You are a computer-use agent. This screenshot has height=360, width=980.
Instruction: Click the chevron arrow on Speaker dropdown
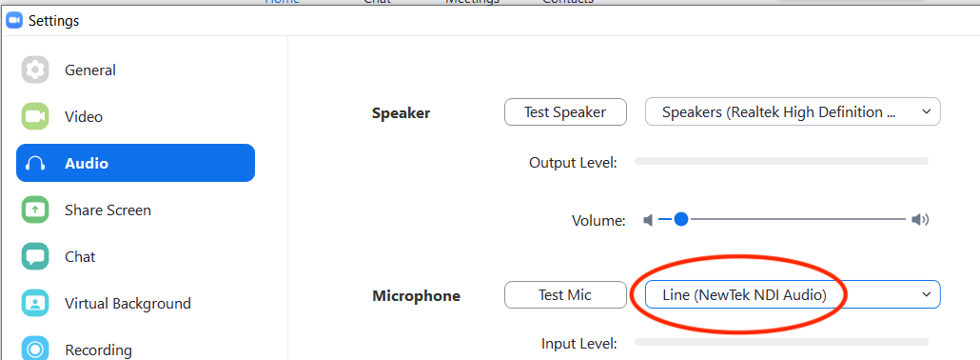click(x=927, y=112)
